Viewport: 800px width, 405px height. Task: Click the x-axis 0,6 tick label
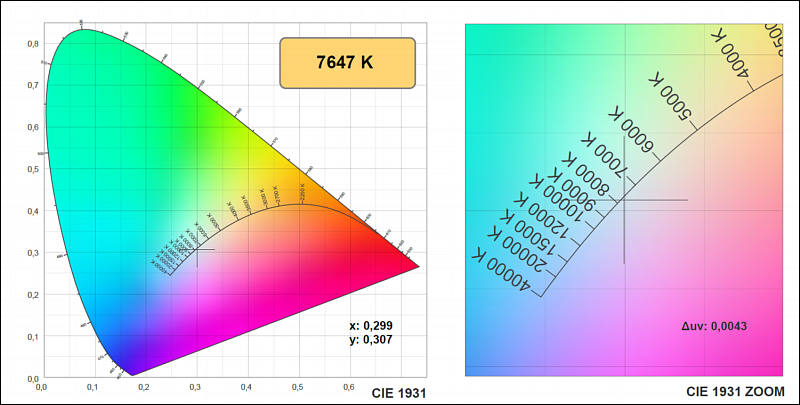point(349,388)
